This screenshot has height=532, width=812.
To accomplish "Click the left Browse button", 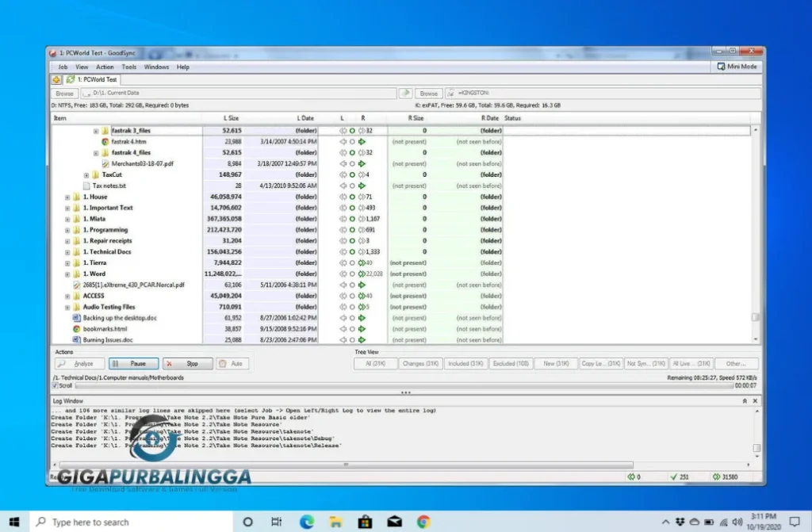I will (x=63, y=93).
